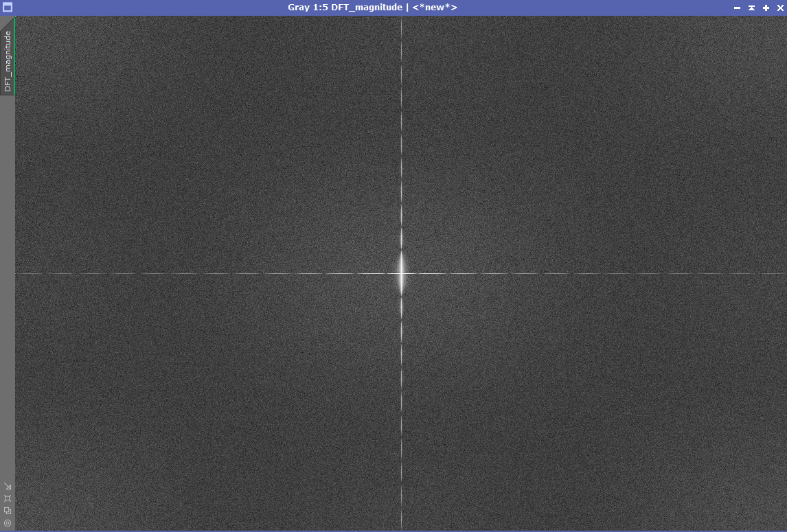Open the window icon menu in title bar

pyautogui.click(x=8, y=8)
